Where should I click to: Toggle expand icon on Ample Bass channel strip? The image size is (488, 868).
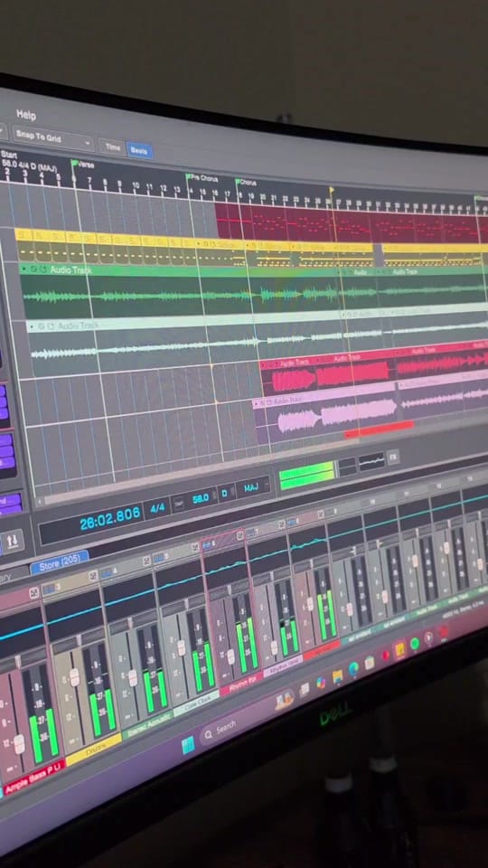(33, 592)
